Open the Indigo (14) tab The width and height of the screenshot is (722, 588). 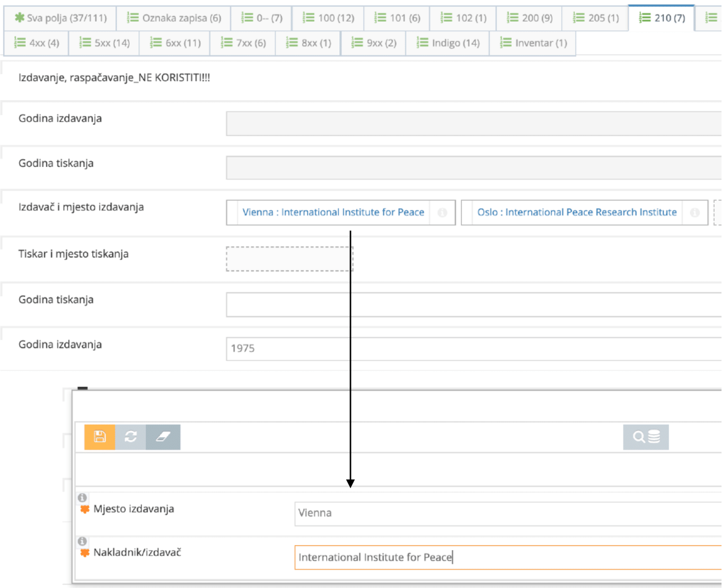click(x=447, y=43)
